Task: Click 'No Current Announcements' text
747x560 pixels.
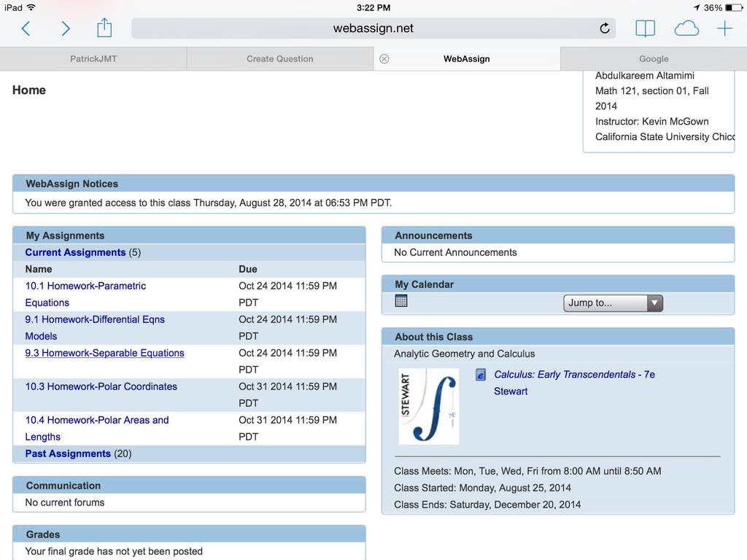Action: pos(455,252)
